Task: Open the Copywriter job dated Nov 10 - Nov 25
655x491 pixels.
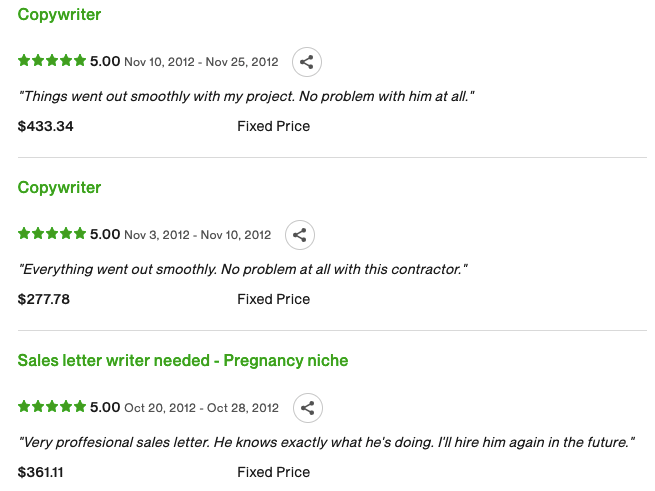Action: click(x=59, y=15)
